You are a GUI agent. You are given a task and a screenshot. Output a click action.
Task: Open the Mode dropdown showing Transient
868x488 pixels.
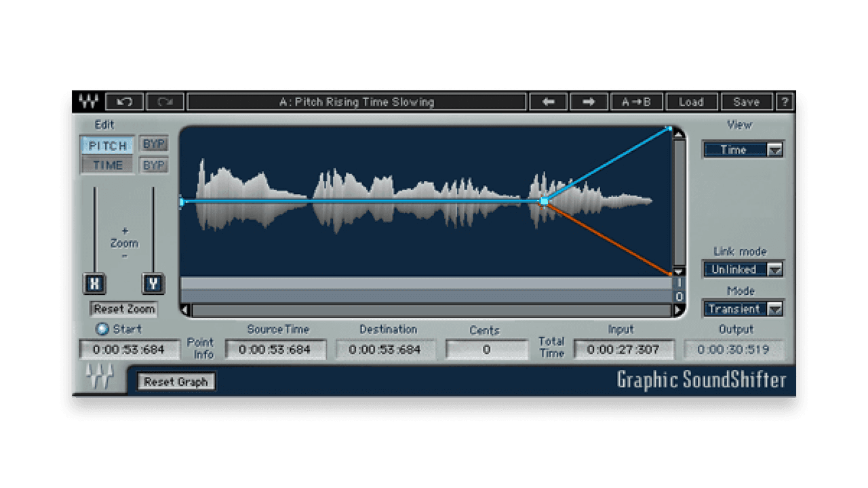pyautogui.click(x=743, y=308)
